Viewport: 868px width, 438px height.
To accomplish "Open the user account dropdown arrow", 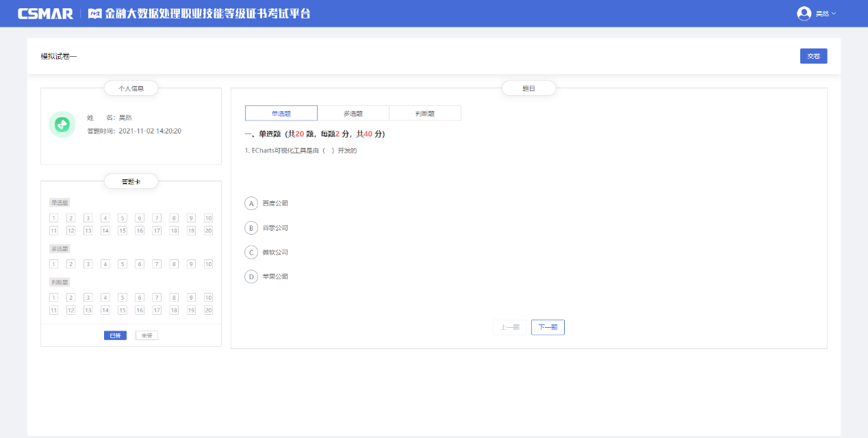I will click(834, 14).
